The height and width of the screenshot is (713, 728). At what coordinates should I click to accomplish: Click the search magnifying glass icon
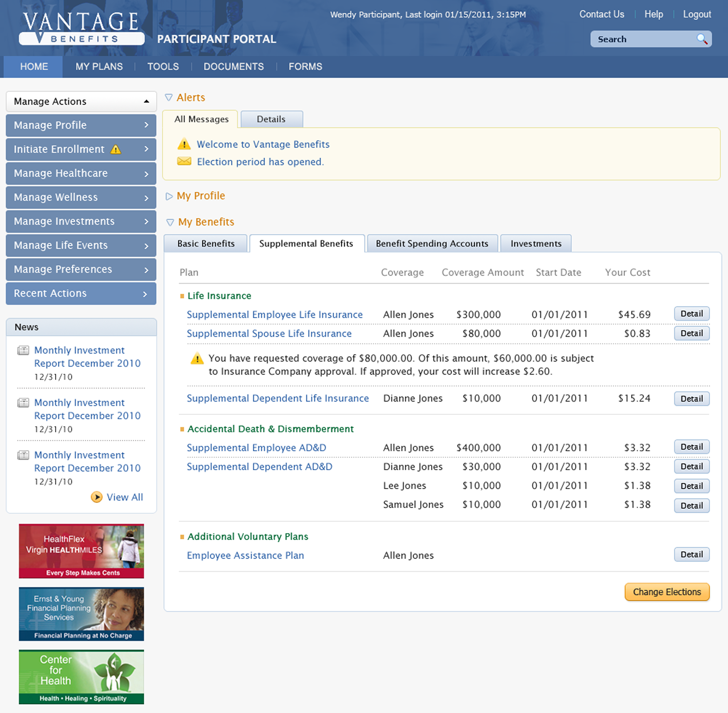point(702,39)
